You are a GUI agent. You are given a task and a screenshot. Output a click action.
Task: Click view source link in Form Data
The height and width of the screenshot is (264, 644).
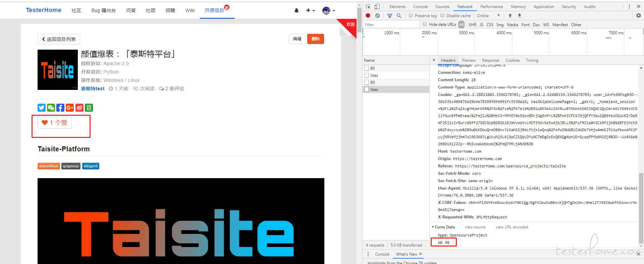(x=475, y=227)
